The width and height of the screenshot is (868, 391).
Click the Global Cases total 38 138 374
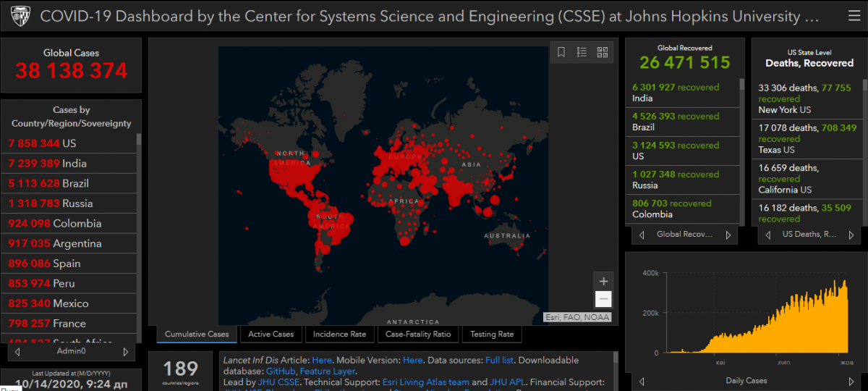(71, 71)
